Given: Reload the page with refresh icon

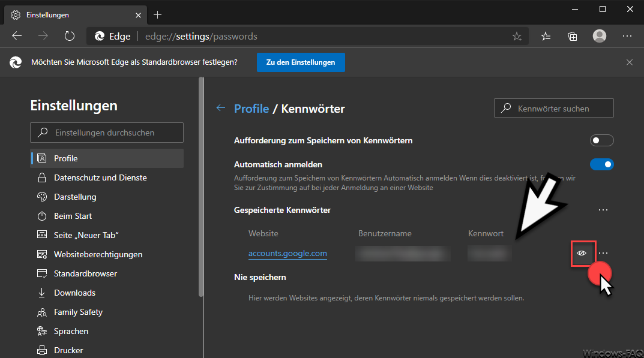Looking at the screenshot, I should point(70,36).
